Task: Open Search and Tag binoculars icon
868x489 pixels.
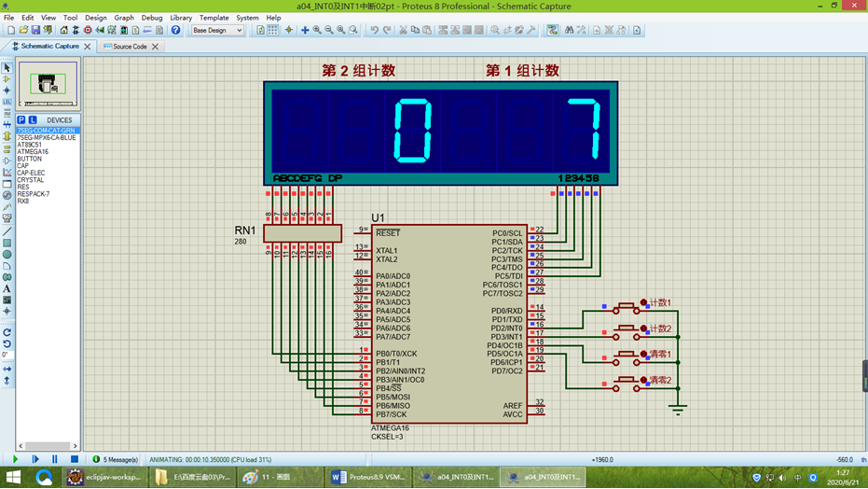Action: click(x=569, y=30)
